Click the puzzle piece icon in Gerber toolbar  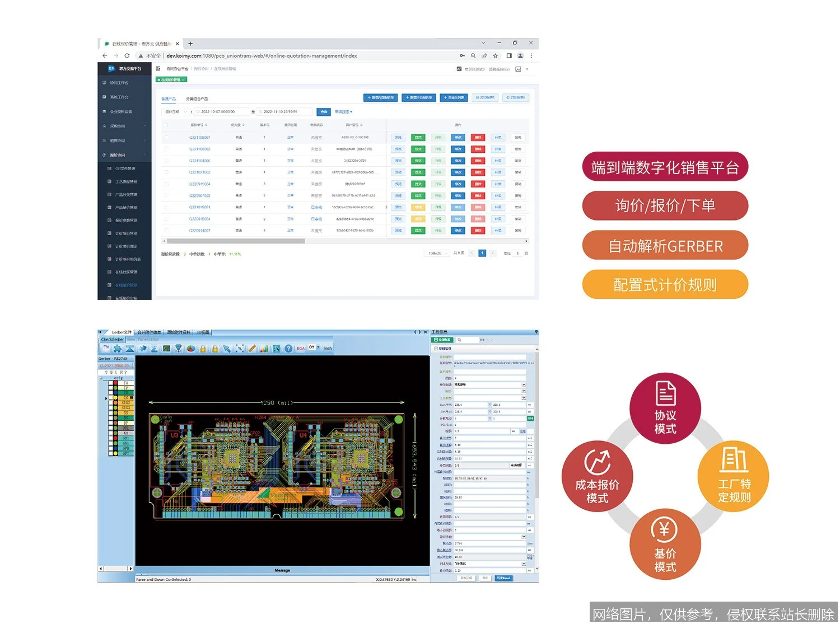tap(117, 349)
